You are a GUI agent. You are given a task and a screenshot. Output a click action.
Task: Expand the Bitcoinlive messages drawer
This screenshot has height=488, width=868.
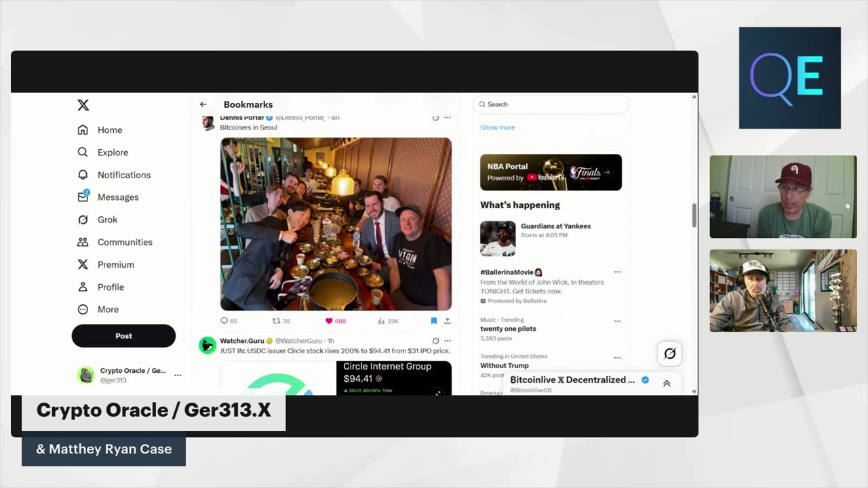click(x=667, y=383)
